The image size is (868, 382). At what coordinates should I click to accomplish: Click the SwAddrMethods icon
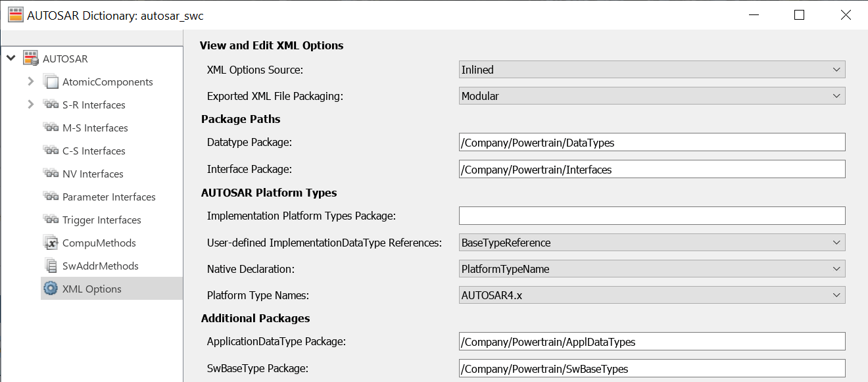[x=51, y=266]
